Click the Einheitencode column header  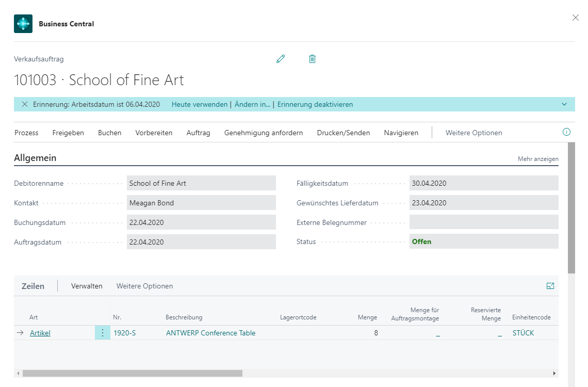click(x=531, y=317)
